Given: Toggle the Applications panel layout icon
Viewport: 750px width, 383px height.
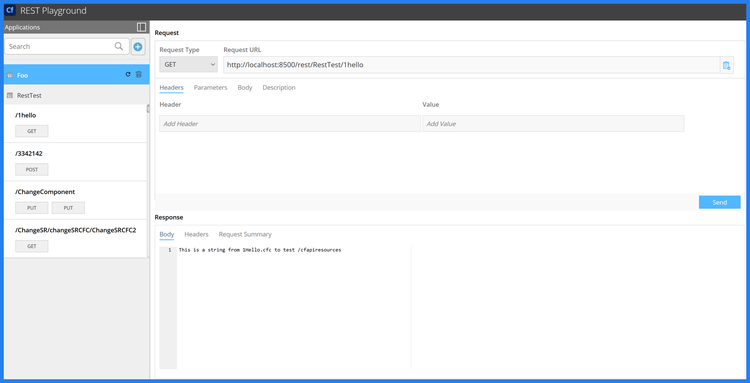Looking at the screenshot, I should pyautogui.click(x=141, y=27).
